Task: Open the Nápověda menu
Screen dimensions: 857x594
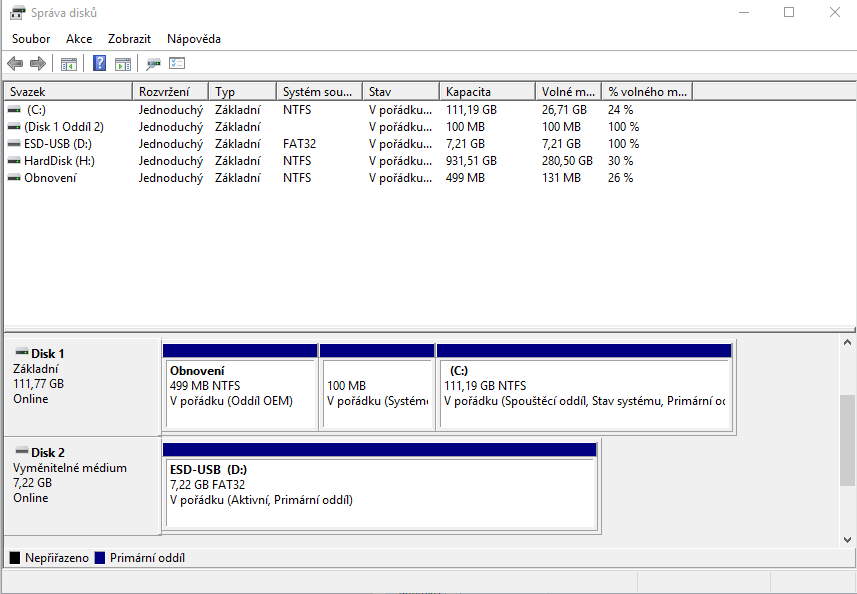Action: click(194, 39)
